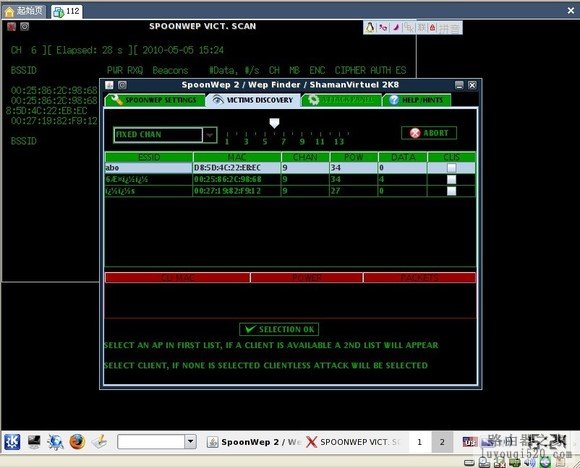Viewport: 580px width, 468px height.
Task: Confirm with SELECTION OK button
Action: coord(279,329)
